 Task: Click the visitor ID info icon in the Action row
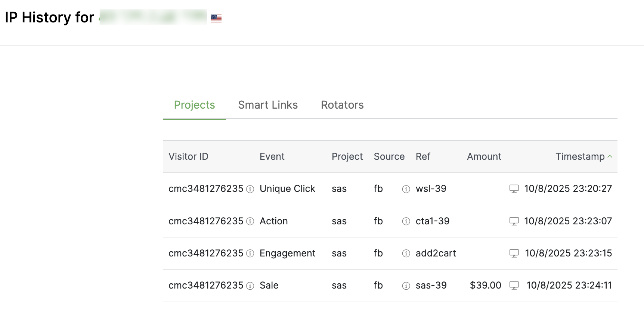250,221
